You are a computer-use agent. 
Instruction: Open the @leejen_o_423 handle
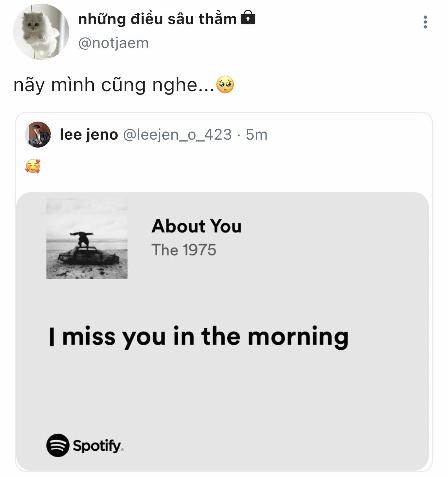pos(177,135)
